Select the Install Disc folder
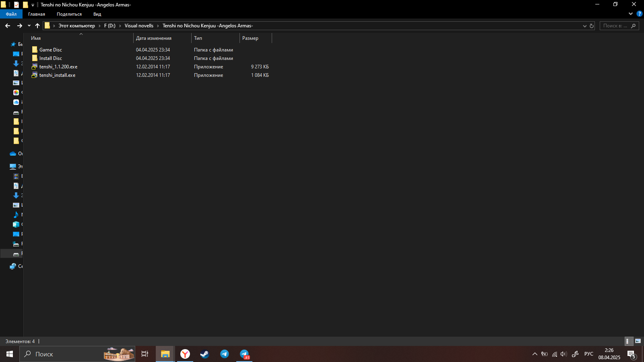 pyautogui.click(x=51, y=58)
